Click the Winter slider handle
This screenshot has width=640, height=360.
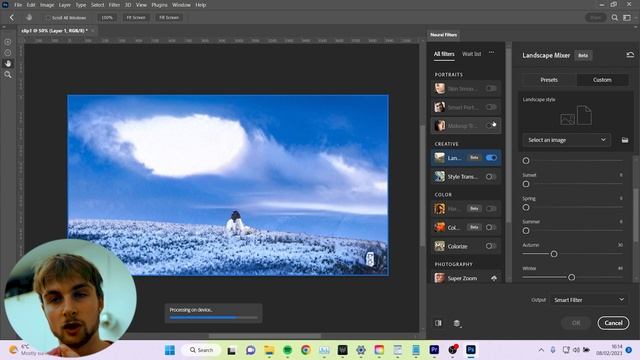coord(571,278)
